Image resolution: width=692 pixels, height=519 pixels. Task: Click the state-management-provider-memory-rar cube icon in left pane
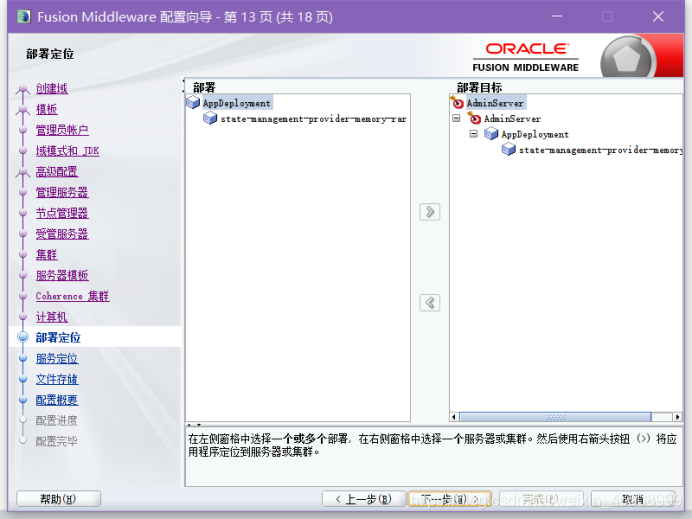tap(210, 118)
